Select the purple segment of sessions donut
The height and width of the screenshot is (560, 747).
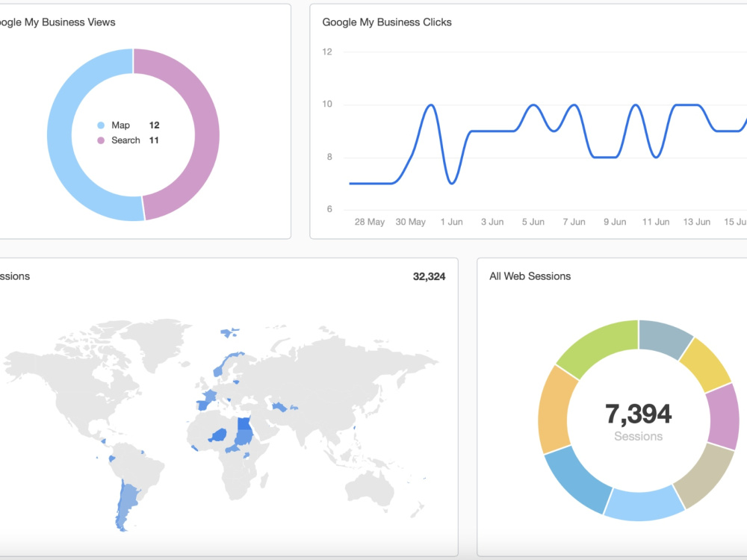[723, 417]
